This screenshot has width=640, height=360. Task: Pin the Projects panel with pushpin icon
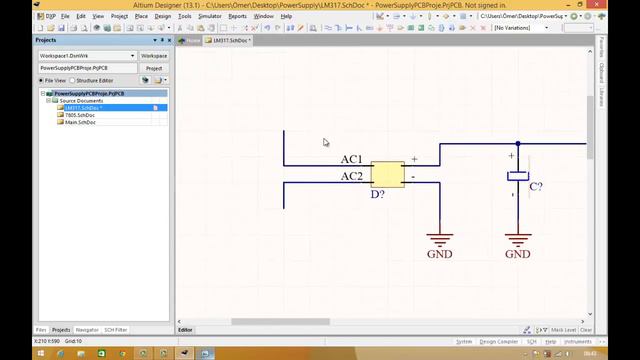[x=162, y=40]
